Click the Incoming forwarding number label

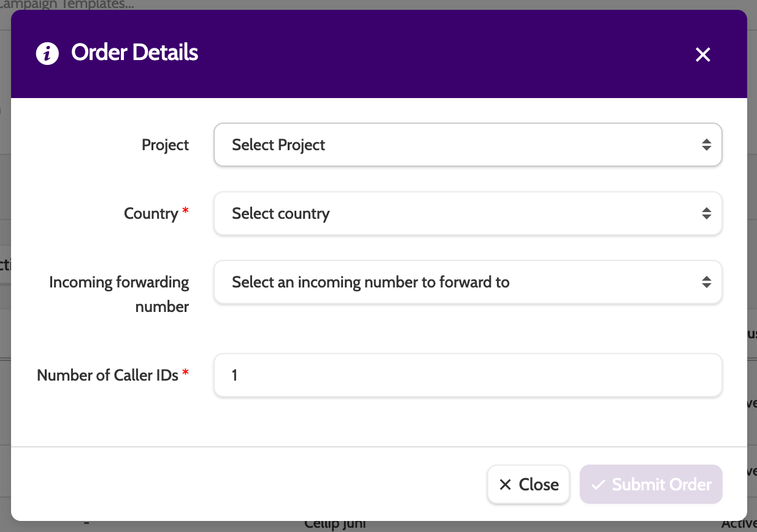click(119, 294)
